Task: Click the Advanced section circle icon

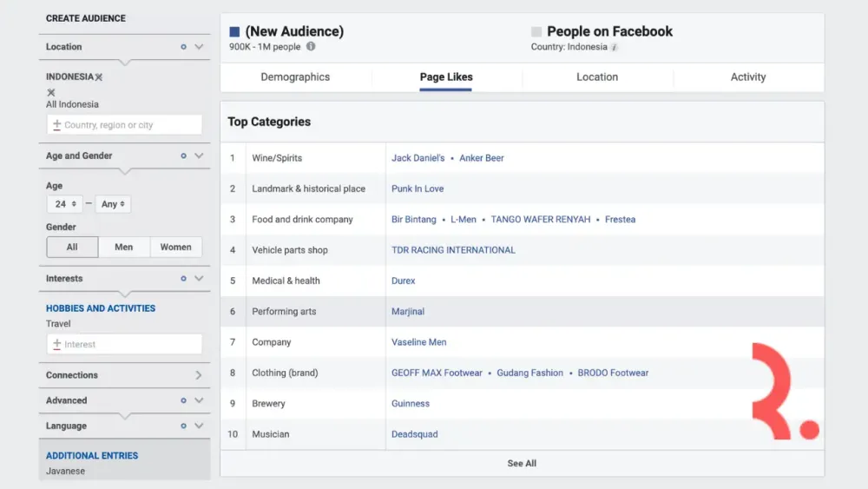Action: point(183,400)
